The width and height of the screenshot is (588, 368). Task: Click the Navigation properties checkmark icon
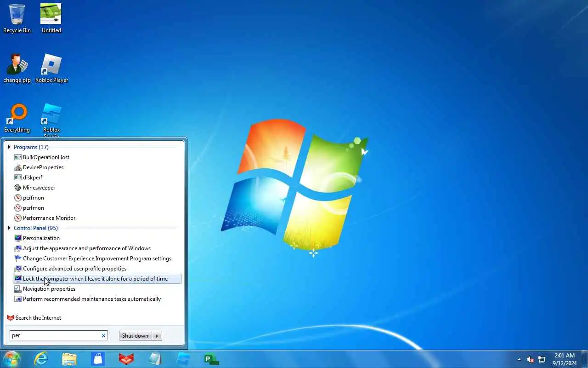(x=18, y=289)
